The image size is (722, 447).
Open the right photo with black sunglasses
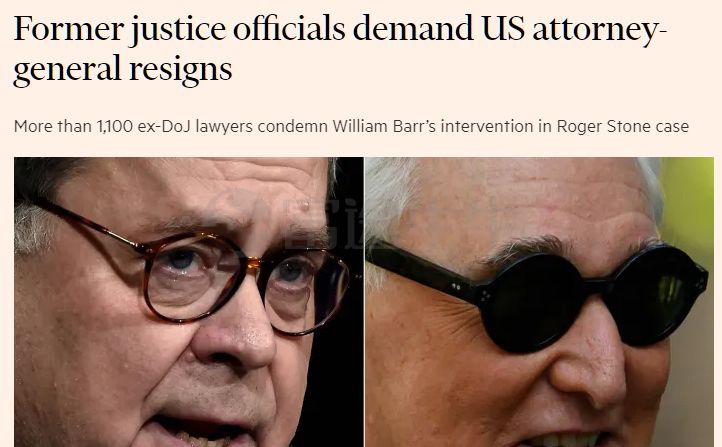pos(539,302)
